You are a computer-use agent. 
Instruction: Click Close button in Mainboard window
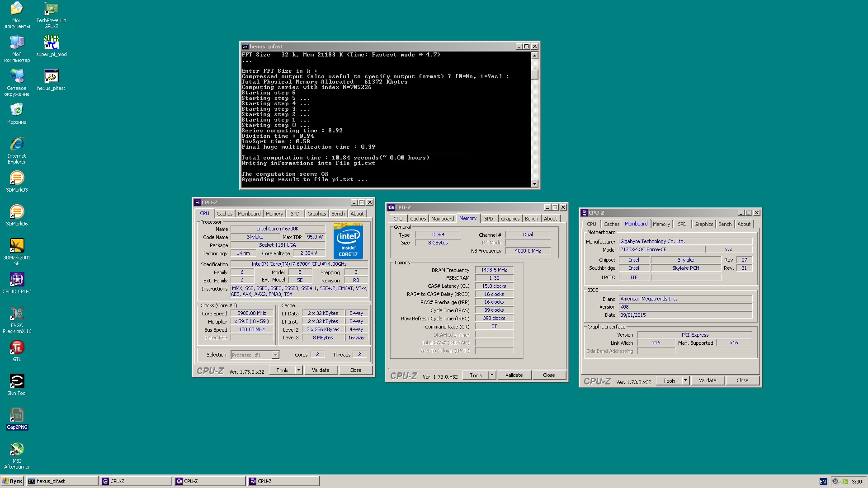point(742,380)
